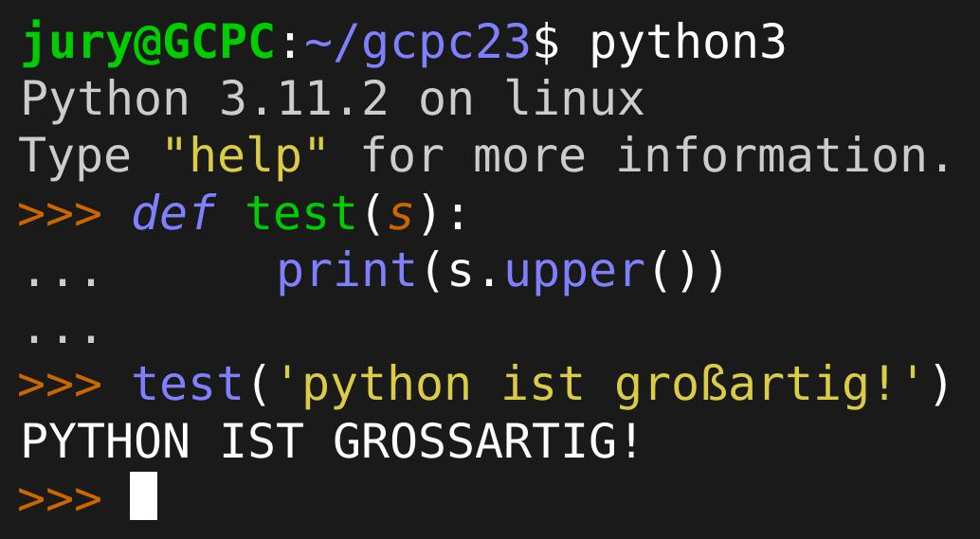Screen dimensions: 980x539
Task: Click the print function call
Action: coord(346,272)
